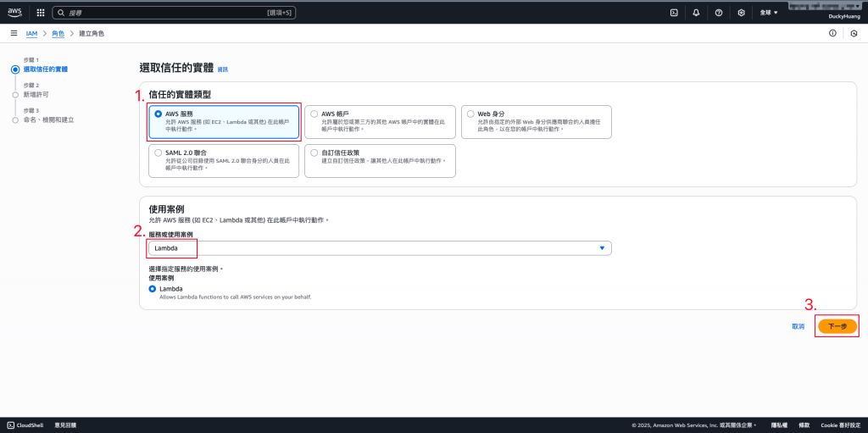Open the info panel icon
The height and width of the screenshot is (433, 868).
pos(832,33)
